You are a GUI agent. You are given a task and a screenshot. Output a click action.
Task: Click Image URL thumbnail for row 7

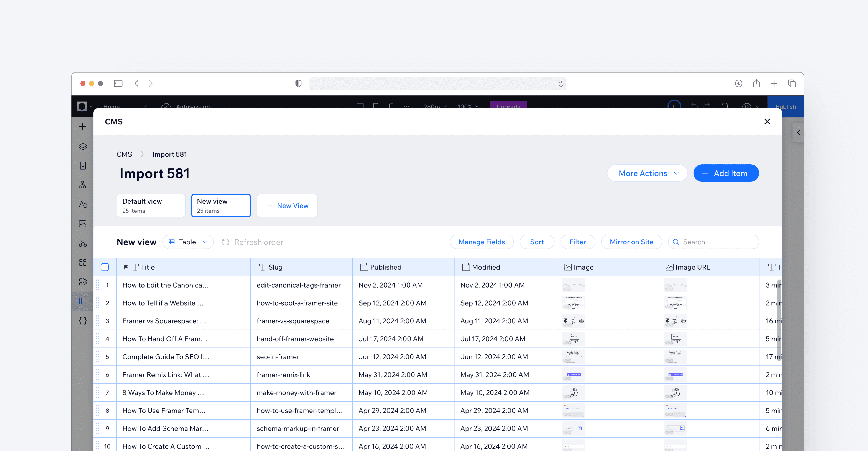pos(676,393)
